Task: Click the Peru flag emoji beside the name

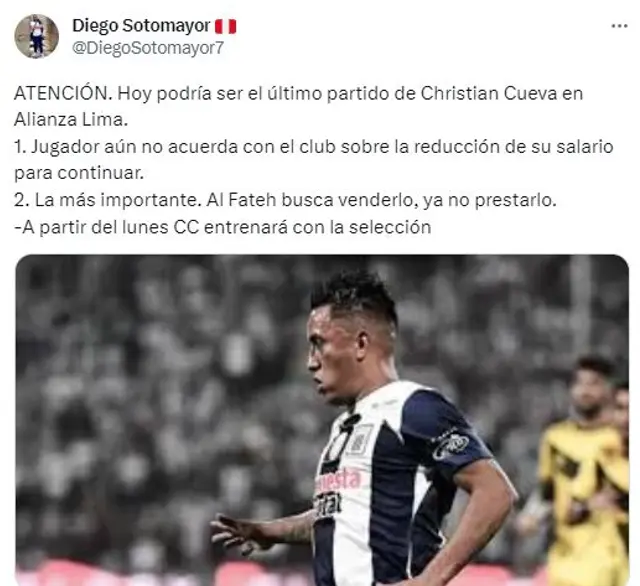Action: [226, 27]
